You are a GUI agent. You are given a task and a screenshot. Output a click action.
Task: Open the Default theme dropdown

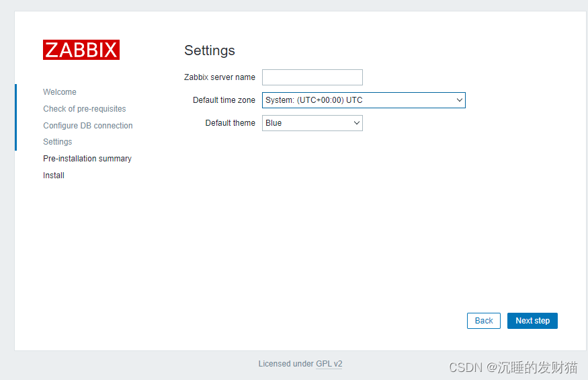coord(312,123)
